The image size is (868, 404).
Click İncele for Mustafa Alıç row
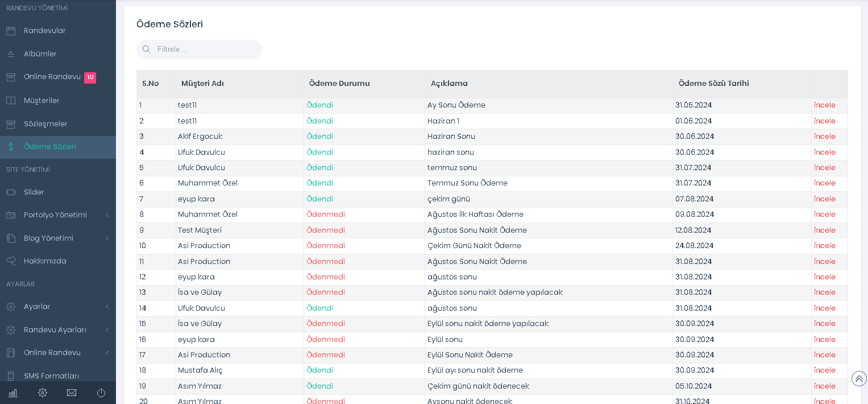(x=824, y=370)
